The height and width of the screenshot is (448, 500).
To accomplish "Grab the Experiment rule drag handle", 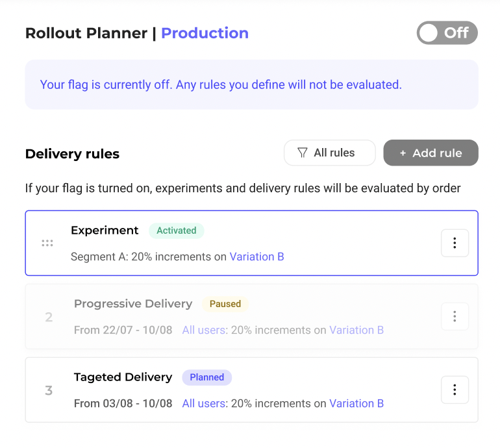I will pos(47,243).
